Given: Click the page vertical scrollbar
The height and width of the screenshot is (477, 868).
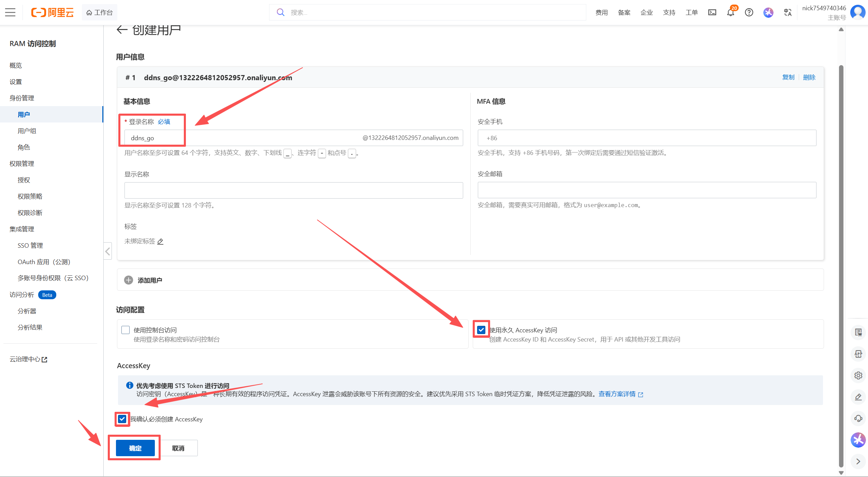Looking at the screenshot, I should (x=841, y=266).
